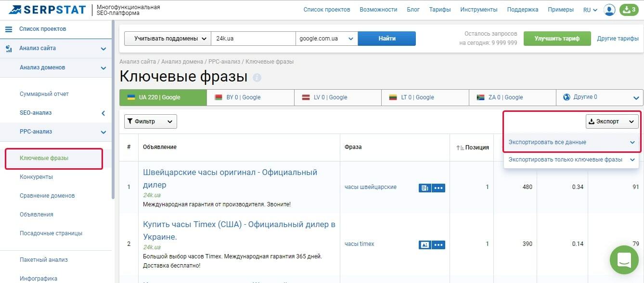Click the domain input field containing 24k.ua
The width and height of the screenshot is (644, 283).
253,39
